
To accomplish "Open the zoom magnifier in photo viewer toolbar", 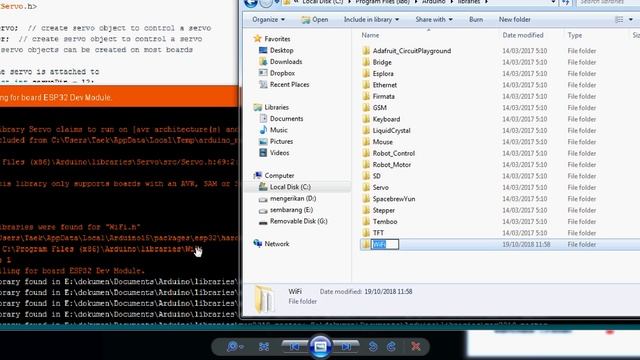I will [x=235, y=347].
